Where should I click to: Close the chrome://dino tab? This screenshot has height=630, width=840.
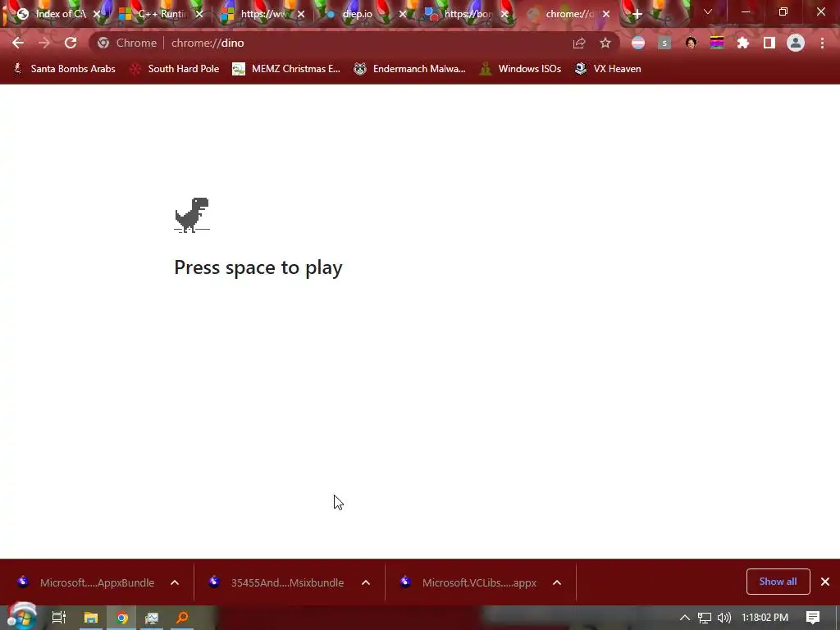click(x=606, y=14)
